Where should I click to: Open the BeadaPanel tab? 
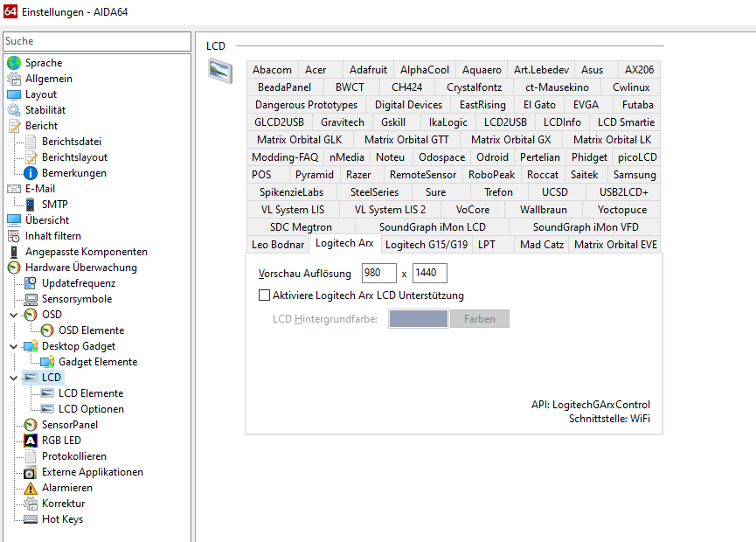click(284, 87)
